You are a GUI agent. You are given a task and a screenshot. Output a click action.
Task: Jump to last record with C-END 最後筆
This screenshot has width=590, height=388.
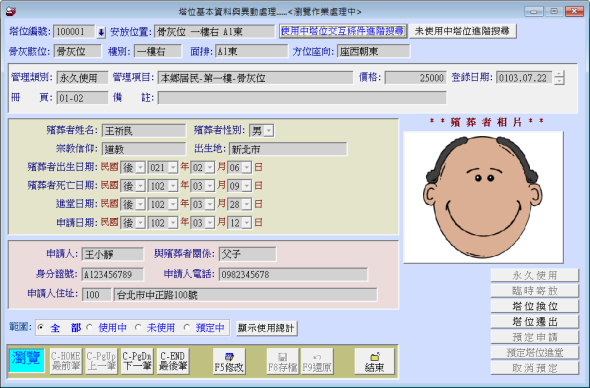(x=173, y=361)
